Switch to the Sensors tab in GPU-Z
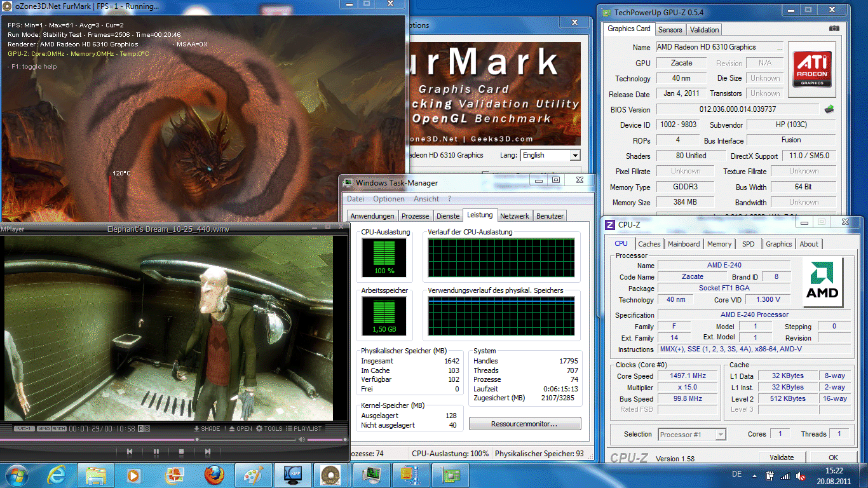This screenshot has height=488, width=868. (670, 29)
